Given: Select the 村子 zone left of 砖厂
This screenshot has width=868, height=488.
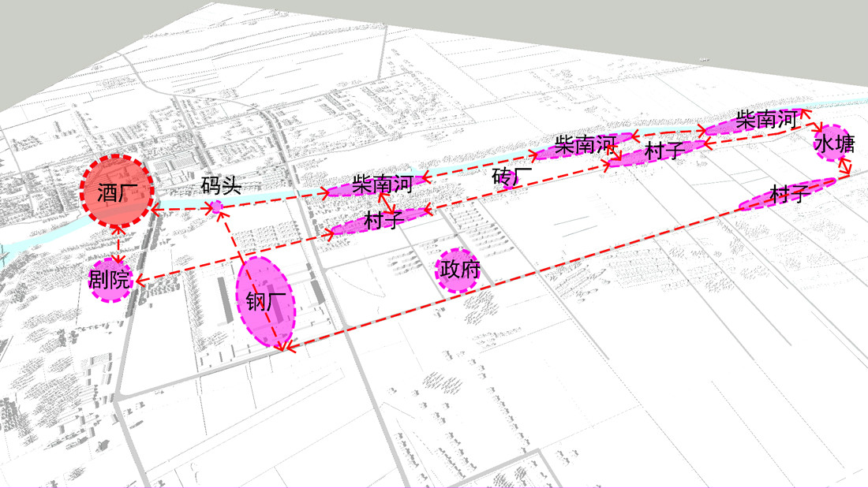Looking at the screenshot, I should point(379,221).
